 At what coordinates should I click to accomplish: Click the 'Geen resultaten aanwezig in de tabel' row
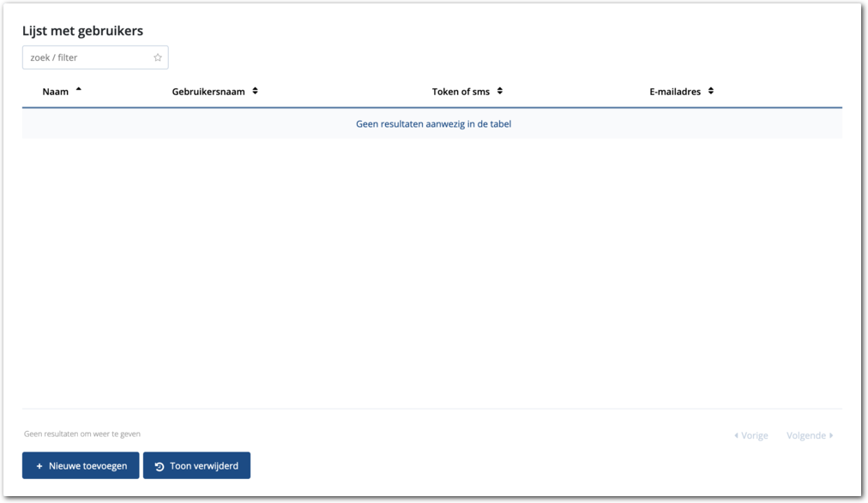433,124
